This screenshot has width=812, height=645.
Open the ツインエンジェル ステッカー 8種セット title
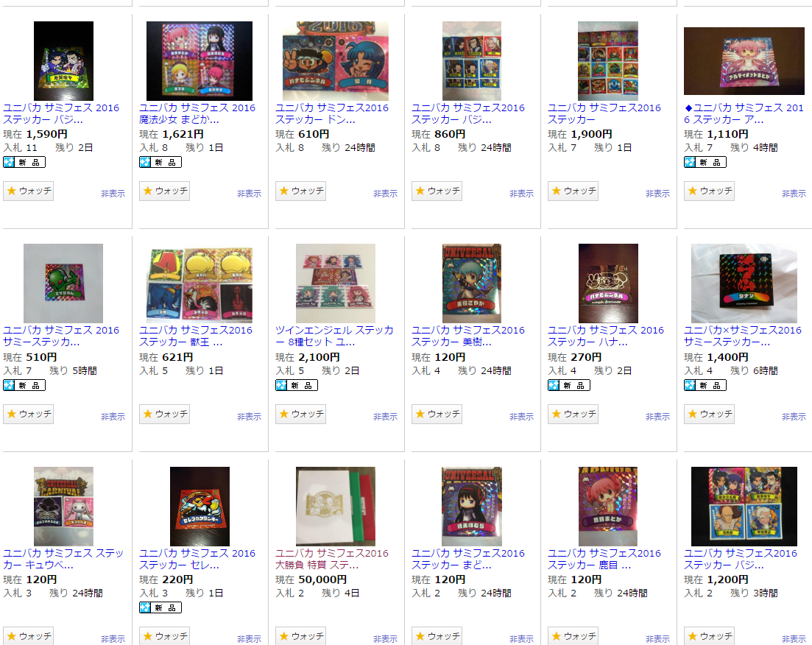(x=334, y=336)
